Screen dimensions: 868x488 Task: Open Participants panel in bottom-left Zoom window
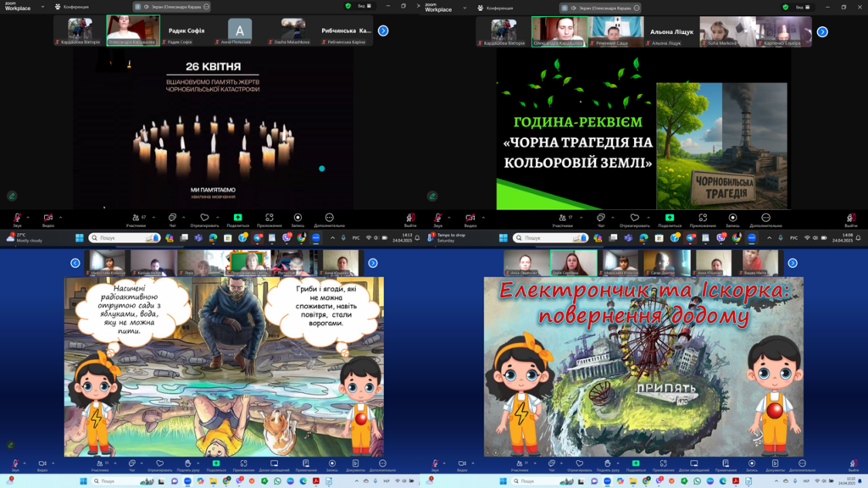pos(100,465)
